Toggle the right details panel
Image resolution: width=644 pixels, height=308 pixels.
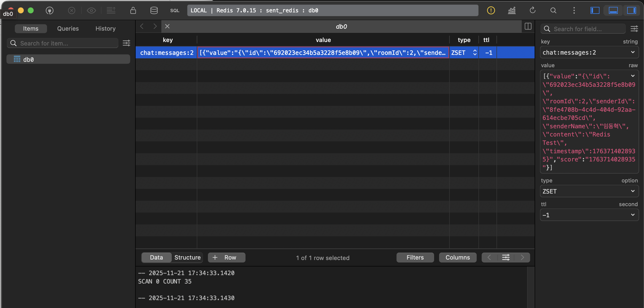tap(631, 10)
